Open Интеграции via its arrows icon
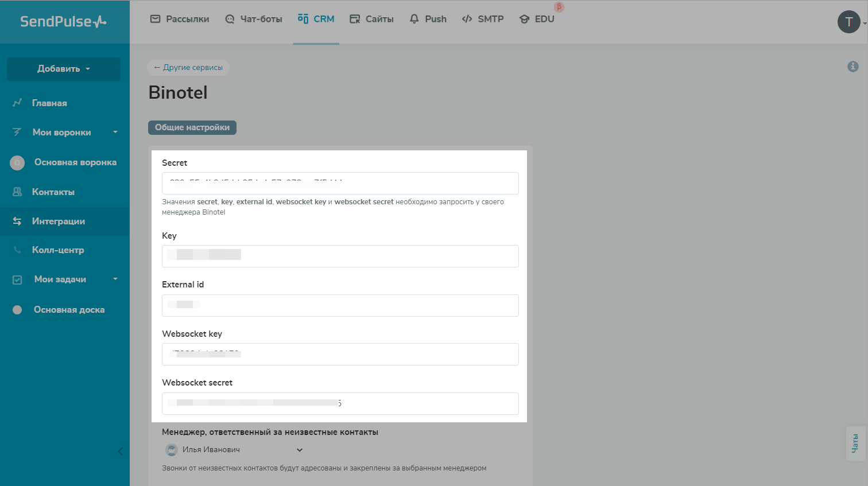 pyautogui.click(x=17, y=221)
